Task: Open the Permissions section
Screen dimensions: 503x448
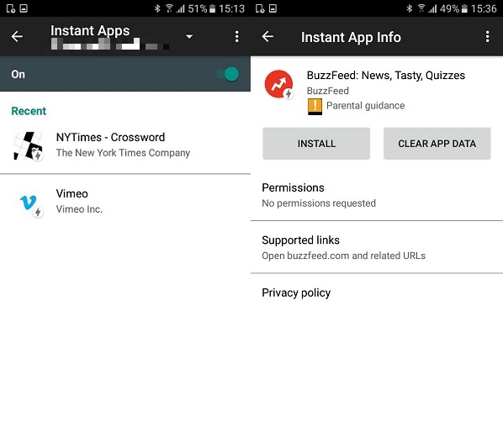Action: 377,195
